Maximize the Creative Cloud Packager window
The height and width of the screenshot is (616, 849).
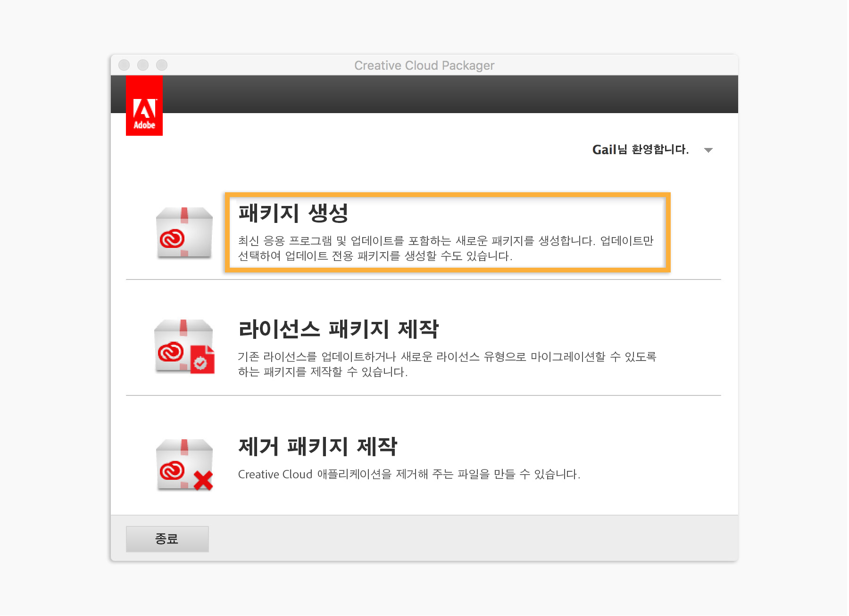tap(162, 65)
